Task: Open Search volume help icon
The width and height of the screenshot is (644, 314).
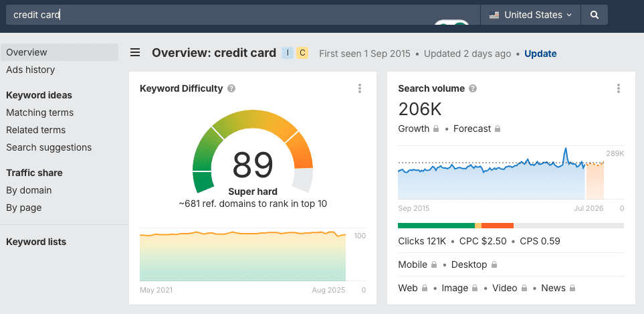Action: (473, 88)
